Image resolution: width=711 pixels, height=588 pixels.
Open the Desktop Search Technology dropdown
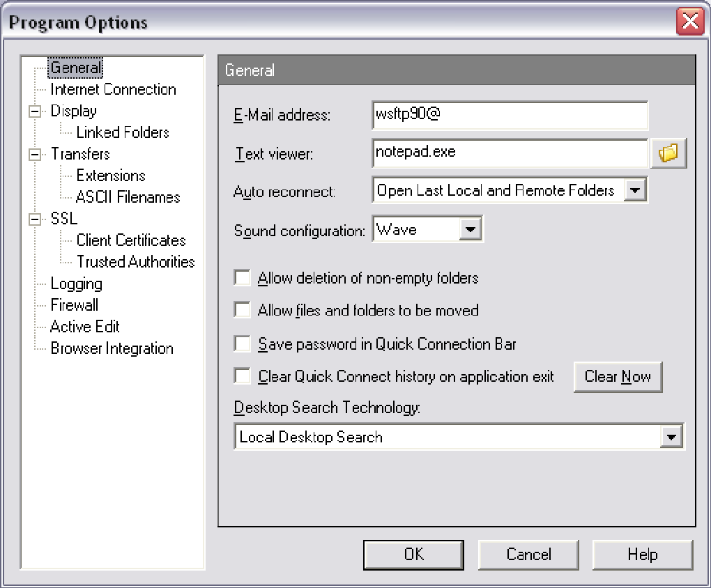point(671,437)
